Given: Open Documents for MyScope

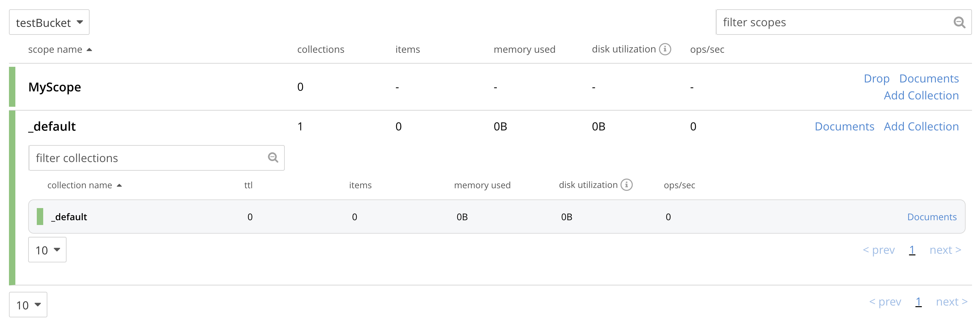Looking at the screenshot, I should click(928, 79).
